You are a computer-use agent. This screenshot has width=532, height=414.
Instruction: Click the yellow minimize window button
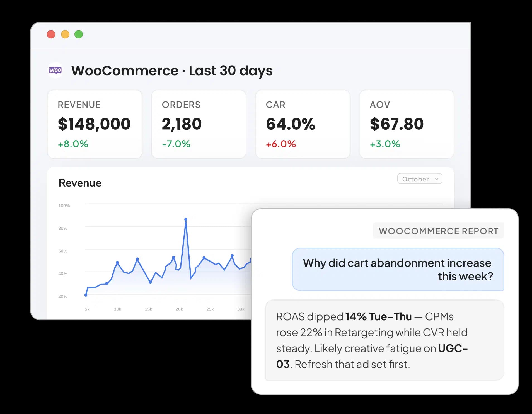click(65, 34)
